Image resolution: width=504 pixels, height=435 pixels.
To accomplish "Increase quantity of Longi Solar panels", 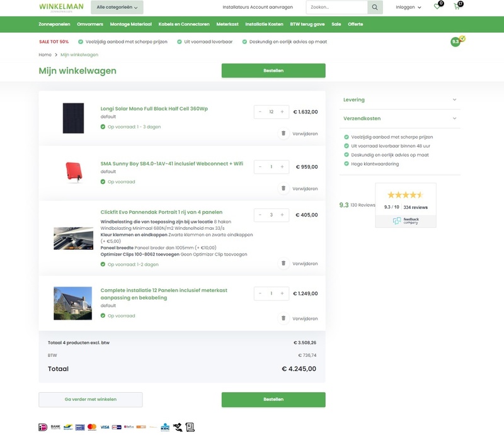I will [282, 112].
